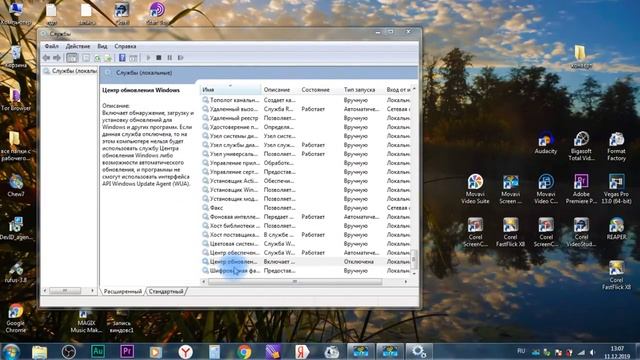Select the Шифрованная файловая service row
Image resolution: width=640 pixels, height=360 pixels.
pyautogui.click(x=306, y=271)
